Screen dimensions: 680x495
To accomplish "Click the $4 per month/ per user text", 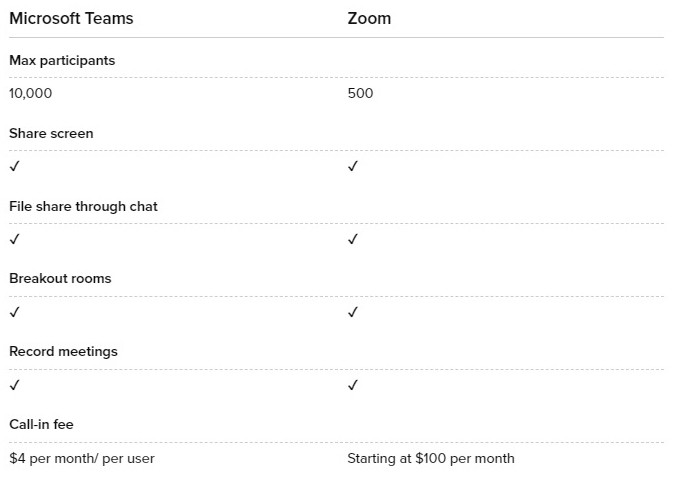I will pos(82,459).
